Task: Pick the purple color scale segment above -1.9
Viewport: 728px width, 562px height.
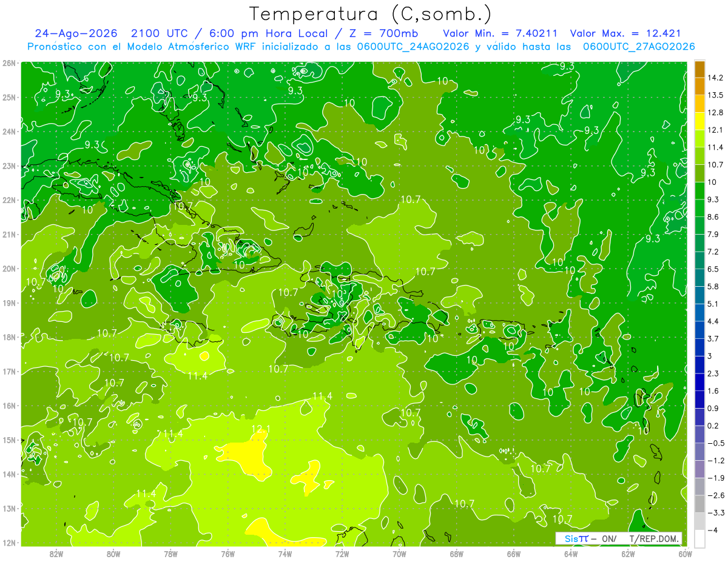Action: tap(699, 469)
